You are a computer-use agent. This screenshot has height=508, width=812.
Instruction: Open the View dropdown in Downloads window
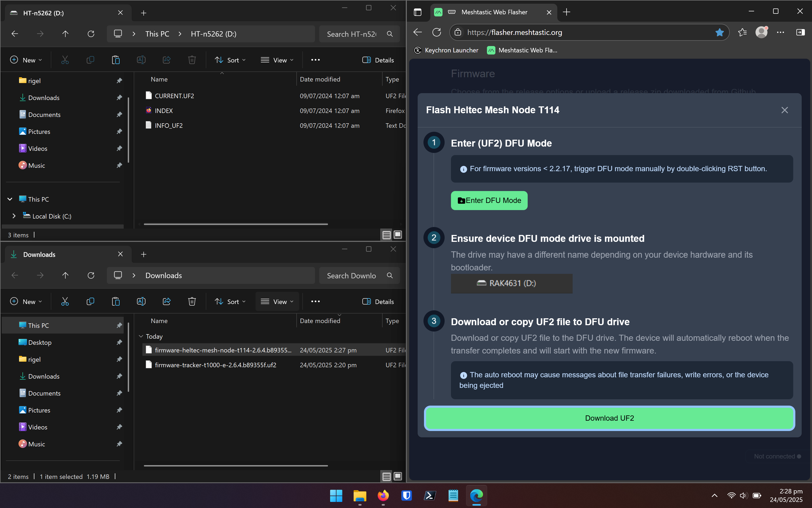277,301
